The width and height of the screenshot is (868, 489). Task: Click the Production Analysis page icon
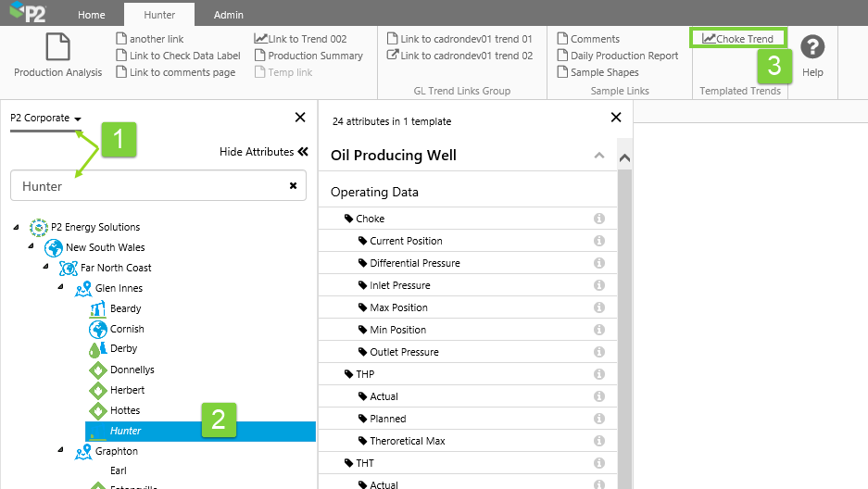(57, 46)
